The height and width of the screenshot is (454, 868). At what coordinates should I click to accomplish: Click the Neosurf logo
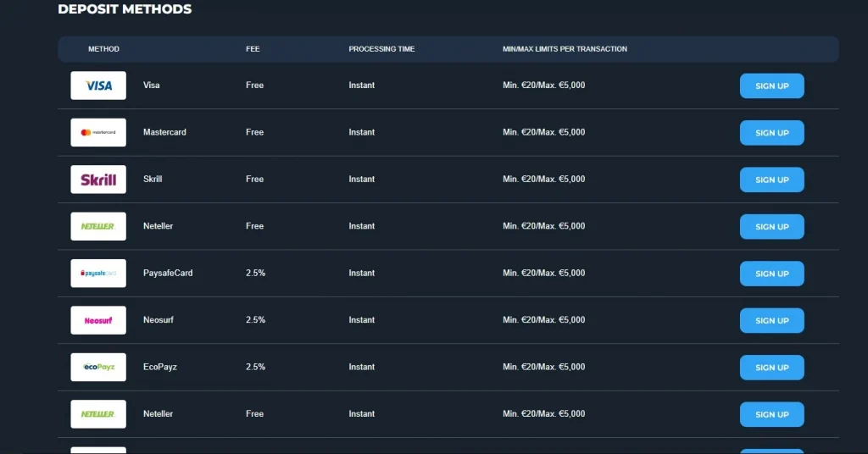(98, 320)
